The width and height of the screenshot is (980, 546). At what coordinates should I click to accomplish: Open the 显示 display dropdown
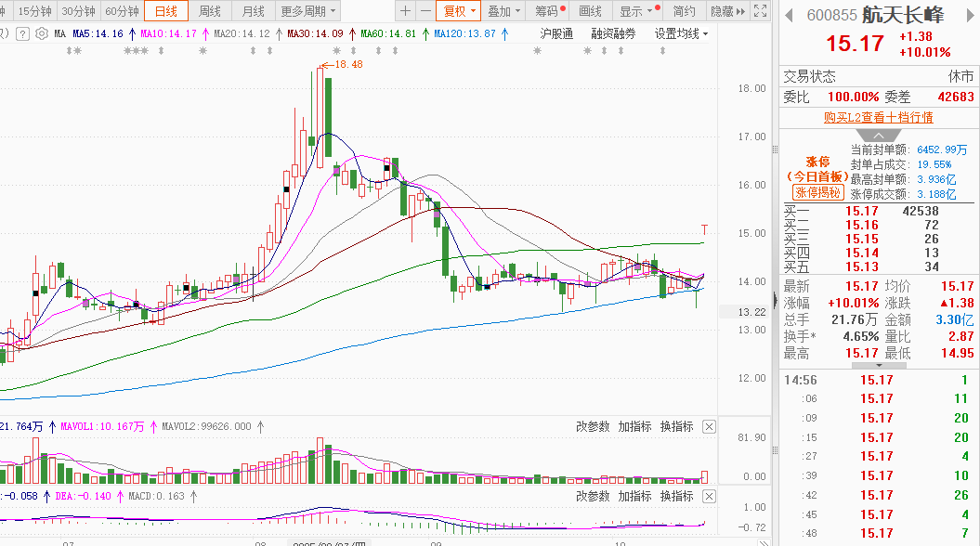click(x=638, y=11)
